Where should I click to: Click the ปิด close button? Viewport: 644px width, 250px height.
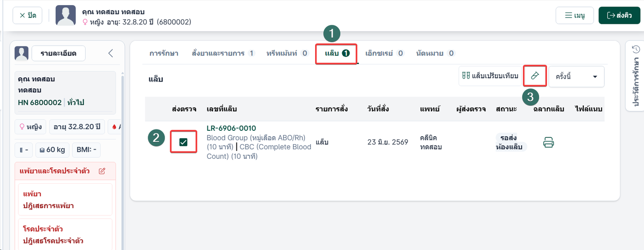(x=28, y=15)
